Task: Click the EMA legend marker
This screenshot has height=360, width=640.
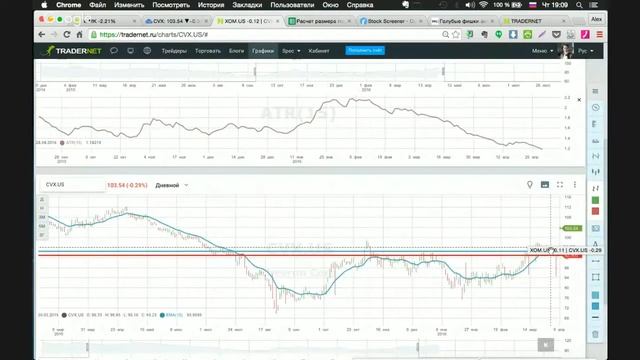Action: 162,315
